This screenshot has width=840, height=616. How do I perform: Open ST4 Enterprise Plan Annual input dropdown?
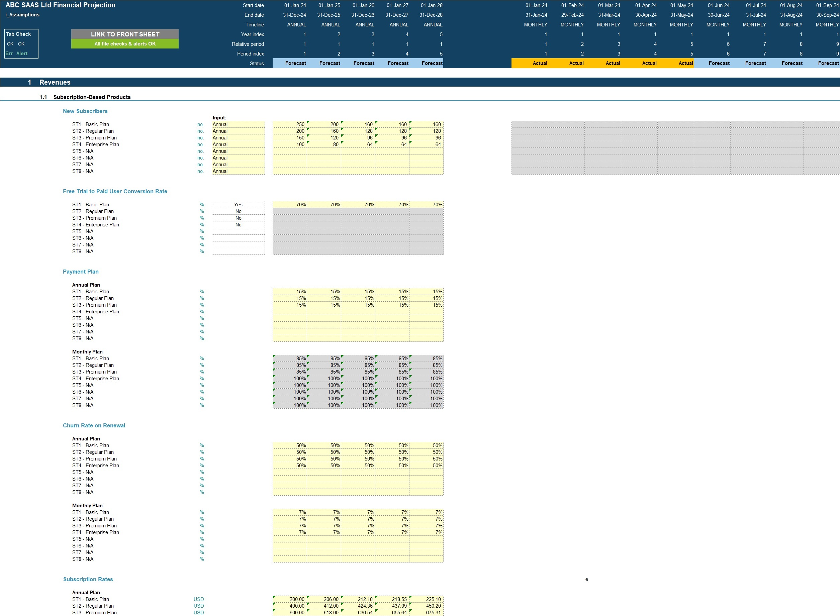[x=238, y=144]
